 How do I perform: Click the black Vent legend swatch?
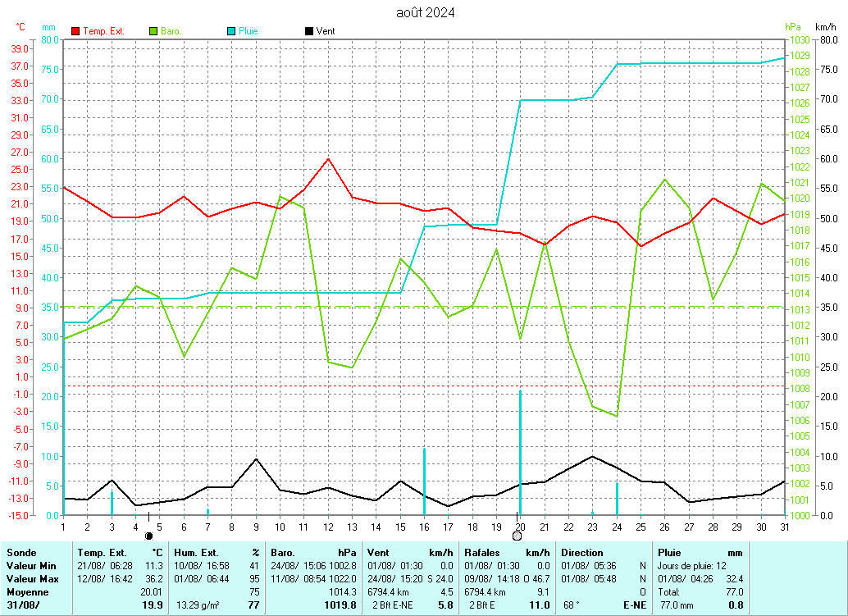308,31
